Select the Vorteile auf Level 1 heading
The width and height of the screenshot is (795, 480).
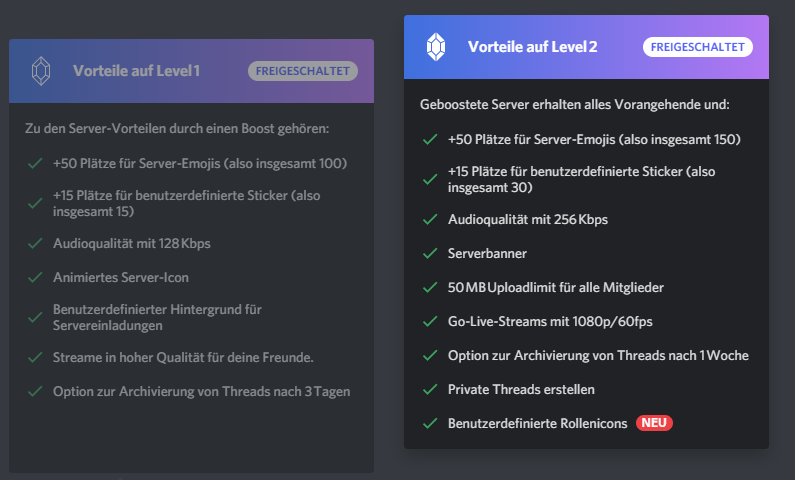pyautogui.click(x=136, y=71)
